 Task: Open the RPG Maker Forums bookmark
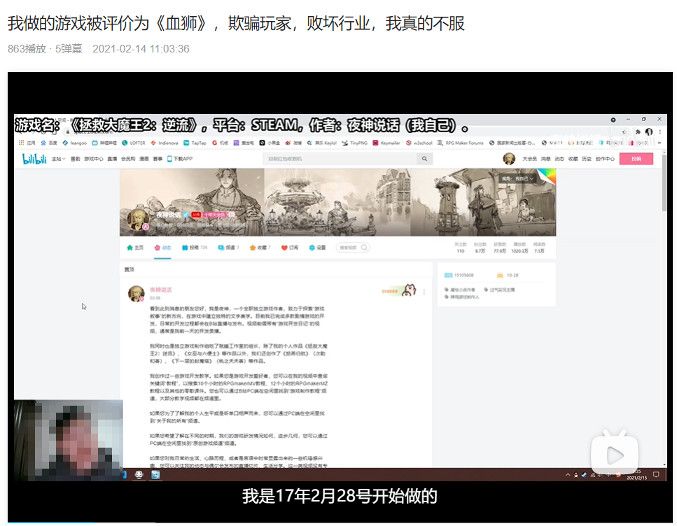click(460, 143)
